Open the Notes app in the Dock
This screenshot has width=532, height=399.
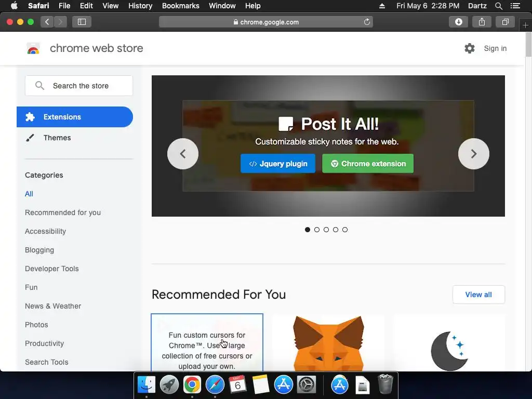pos(261,385)
